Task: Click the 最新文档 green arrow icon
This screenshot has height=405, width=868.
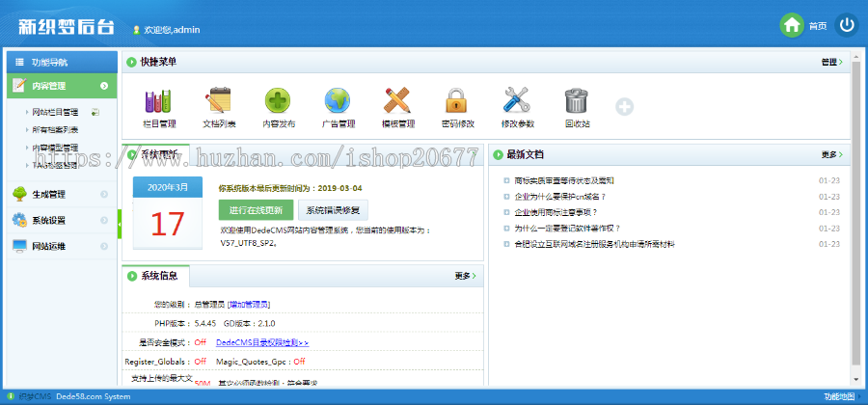Action: (x=498, y=154)
